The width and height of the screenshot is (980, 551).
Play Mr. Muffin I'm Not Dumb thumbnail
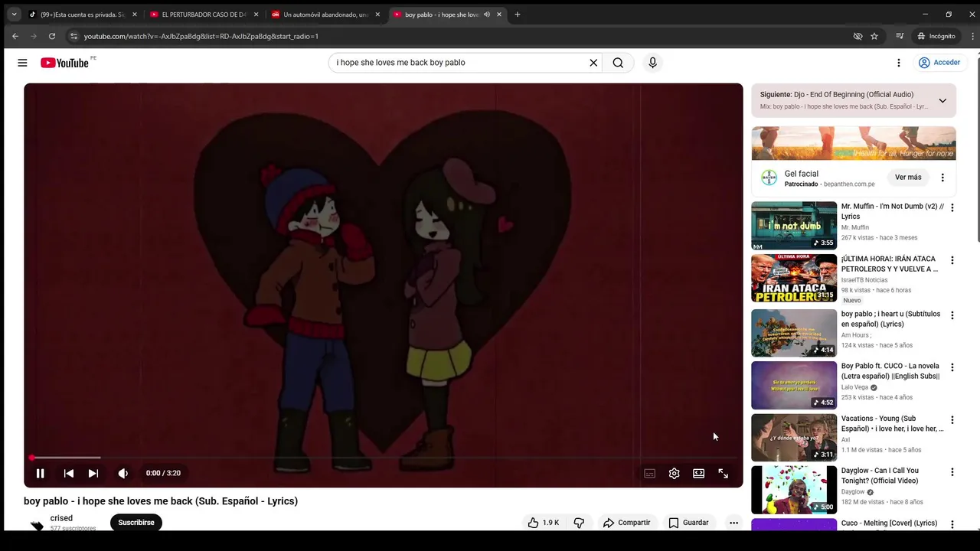point(794,226)
